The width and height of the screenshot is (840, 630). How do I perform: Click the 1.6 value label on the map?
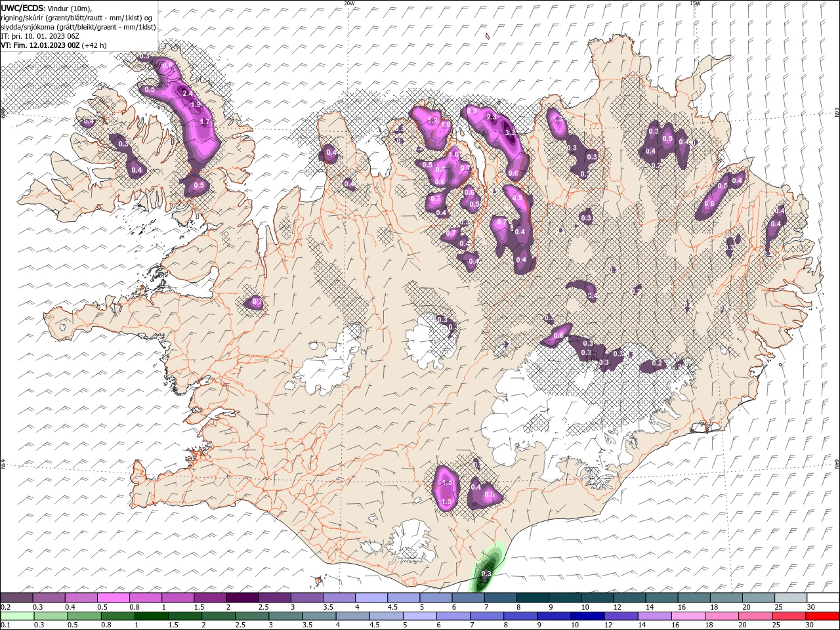point(453,154)
